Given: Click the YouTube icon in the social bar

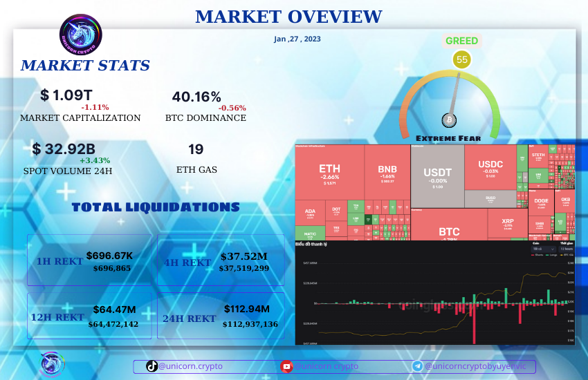Looking at the screenshot, I should coord(286,366).
